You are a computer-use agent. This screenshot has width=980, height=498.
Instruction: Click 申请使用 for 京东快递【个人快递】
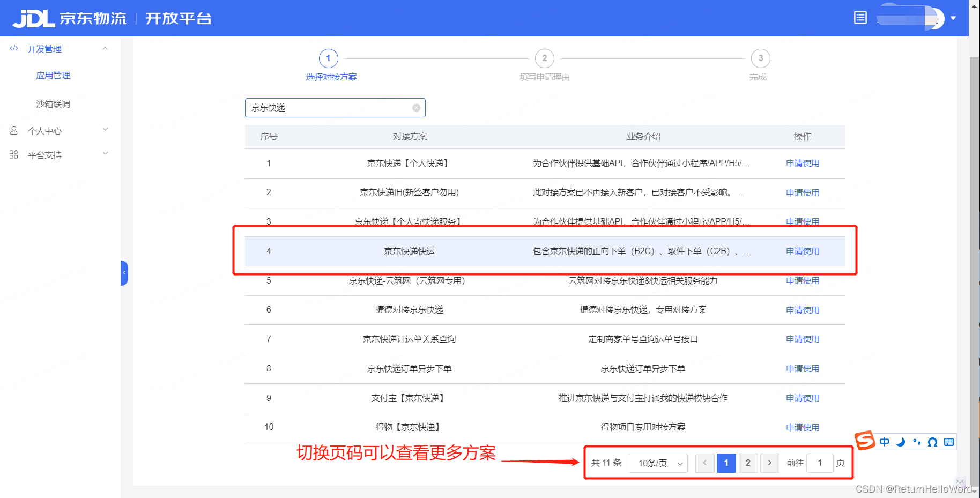tap(803, 163)
